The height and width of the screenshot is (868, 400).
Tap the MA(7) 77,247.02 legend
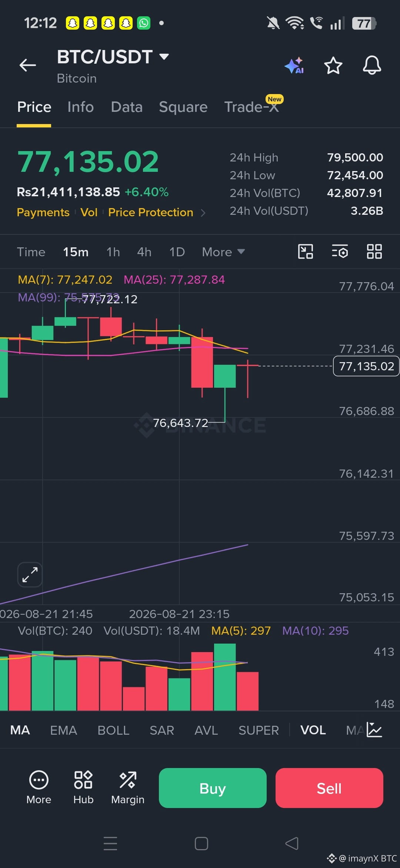coord(65,280)
